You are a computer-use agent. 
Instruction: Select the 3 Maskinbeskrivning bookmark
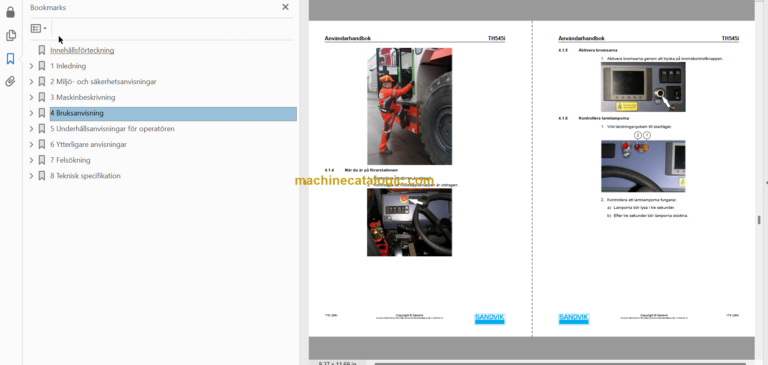click(83, 97)
